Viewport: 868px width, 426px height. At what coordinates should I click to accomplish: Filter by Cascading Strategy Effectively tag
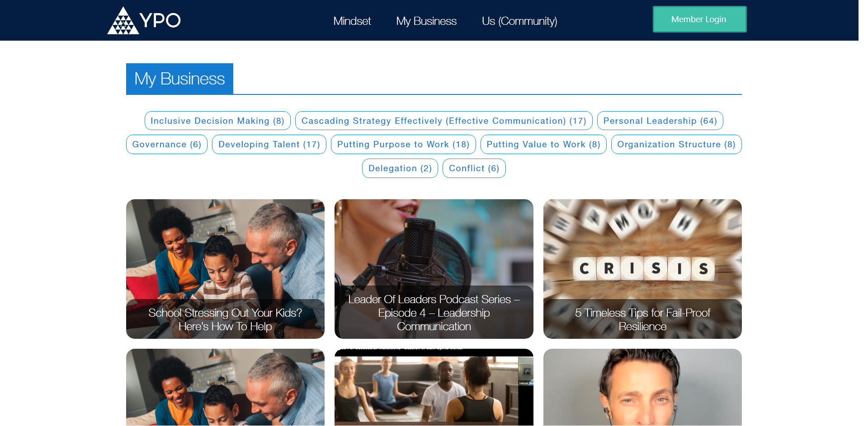[443, 121]
